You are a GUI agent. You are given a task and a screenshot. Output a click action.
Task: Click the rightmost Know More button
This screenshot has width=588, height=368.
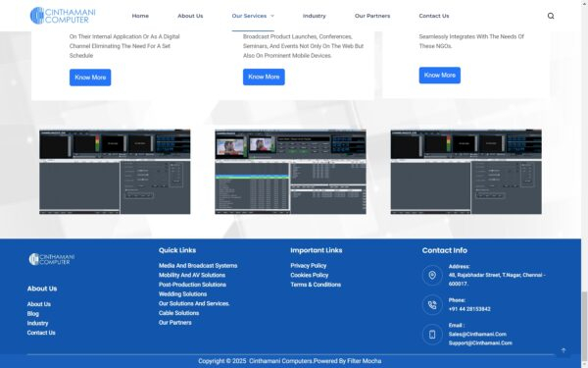(x=439, y=76)
